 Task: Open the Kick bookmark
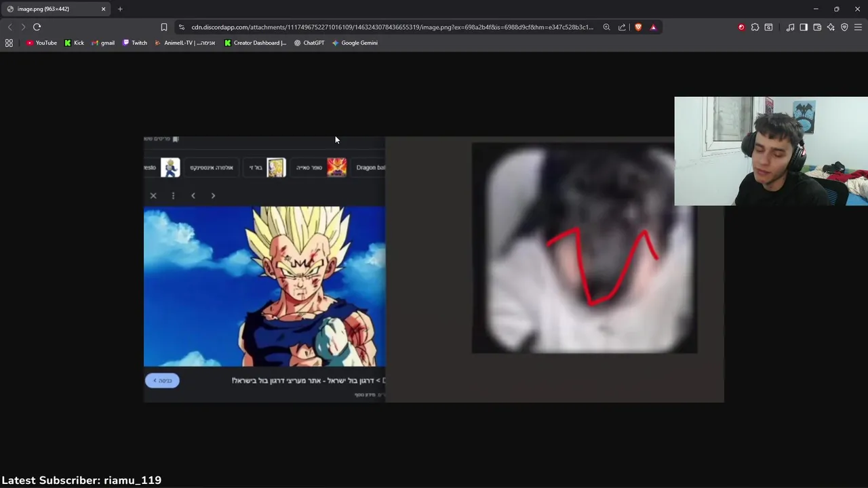(x=74, y=43)
